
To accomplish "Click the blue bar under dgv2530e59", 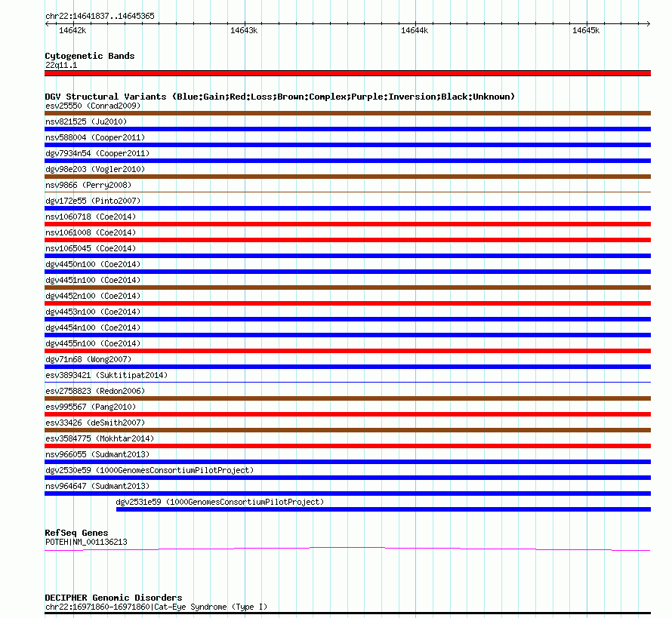I will tap(347, 478).
